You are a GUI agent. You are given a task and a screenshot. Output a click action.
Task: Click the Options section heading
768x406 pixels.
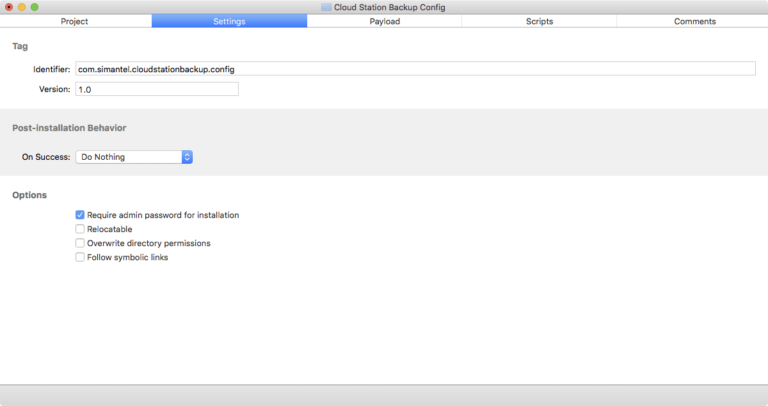29,195
